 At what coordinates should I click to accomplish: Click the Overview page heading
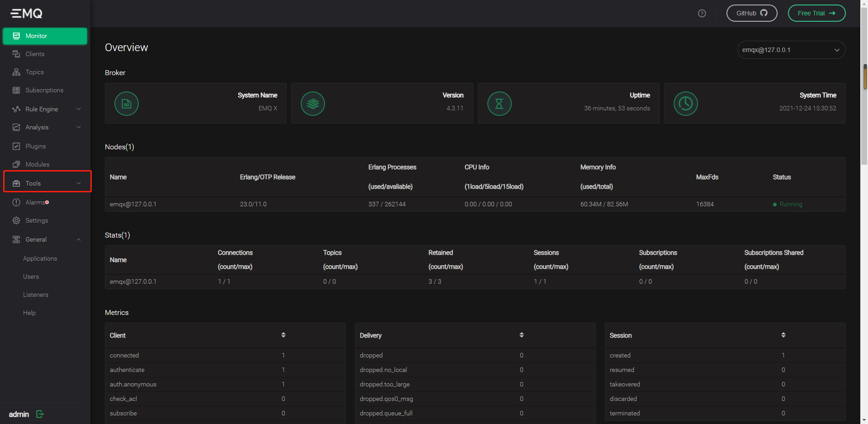coord(127,48)
